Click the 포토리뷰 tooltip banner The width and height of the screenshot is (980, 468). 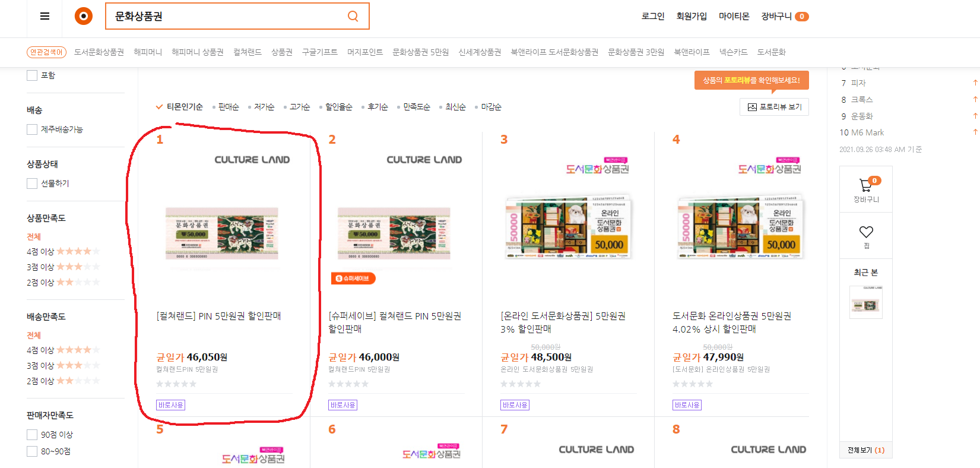(751, 80)
